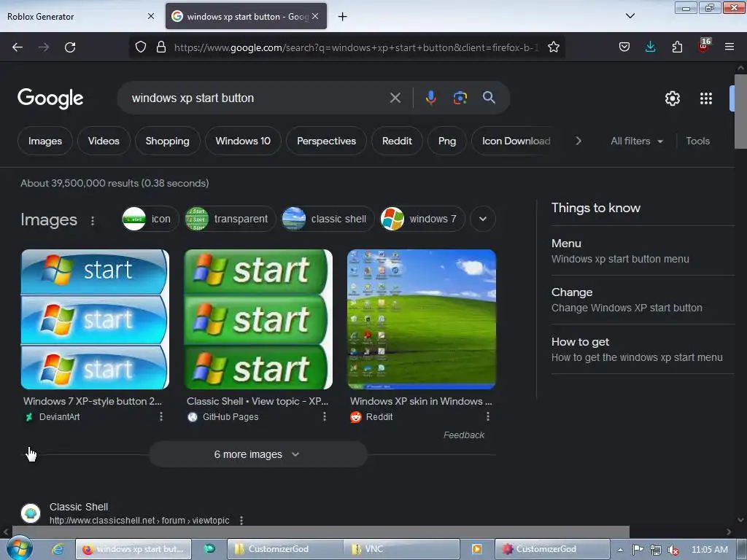Open the All filters dropdown
This screenshot has height=560, width=747.
pos(637,141)
